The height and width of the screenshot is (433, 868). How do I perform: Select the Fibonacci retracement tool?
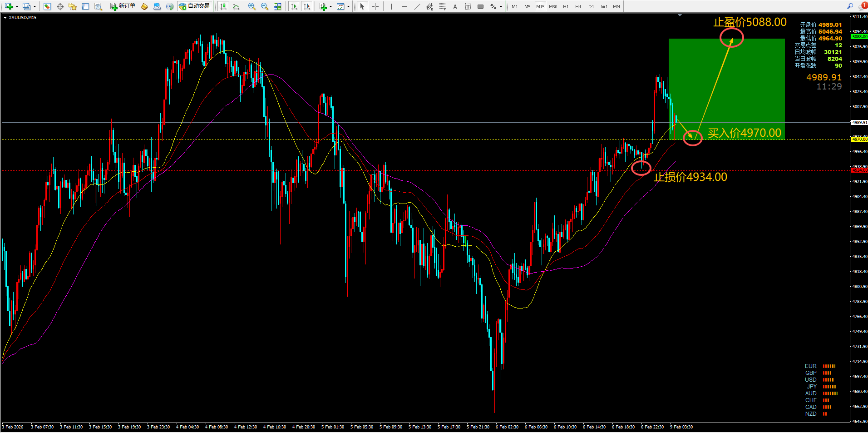point(443,6)
